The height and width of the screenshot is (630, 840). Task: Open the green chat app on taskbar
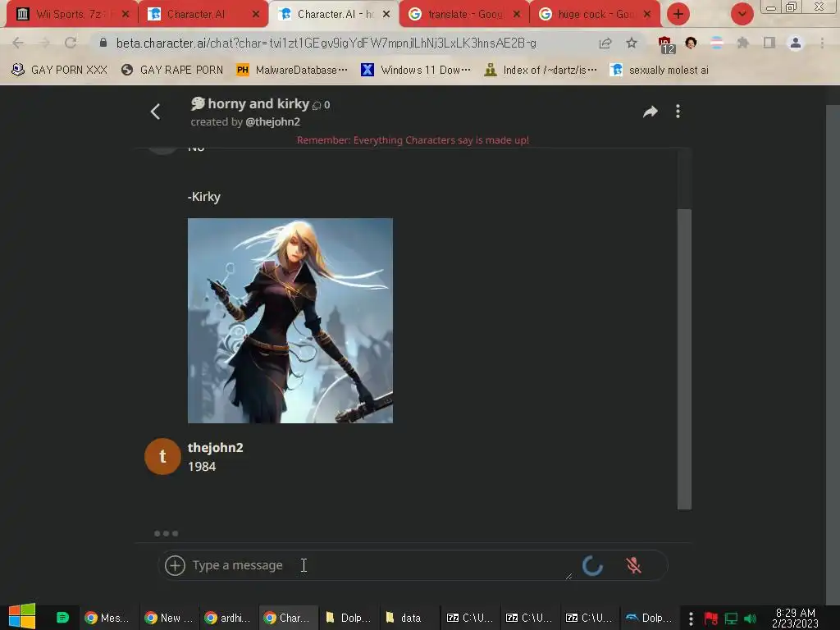tap(62, 618)
